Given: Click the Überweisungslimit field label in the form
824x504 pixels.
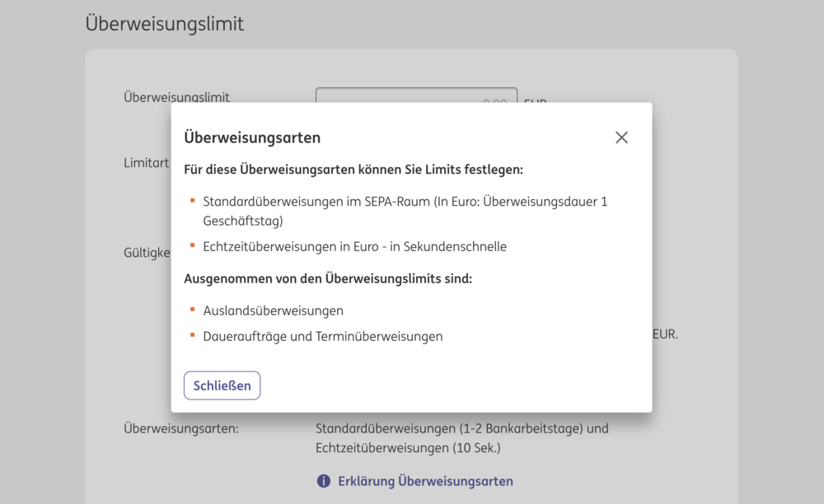Looking at the screenshot, I should tap(176, 96).
